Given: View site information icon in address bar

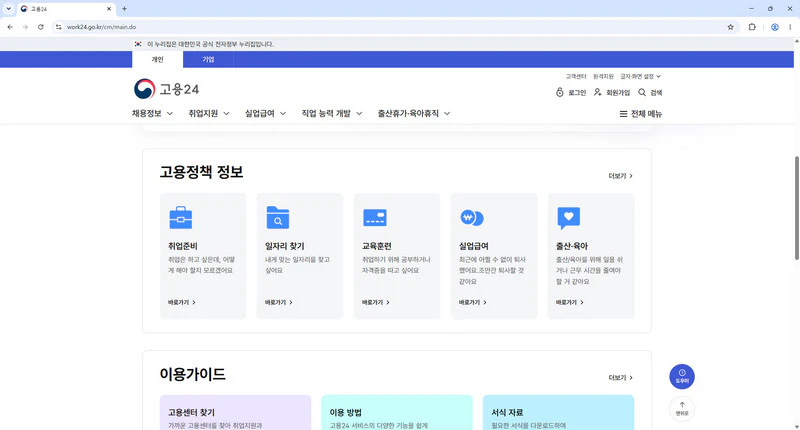Looking at the screenshot, I should point(59,27).
